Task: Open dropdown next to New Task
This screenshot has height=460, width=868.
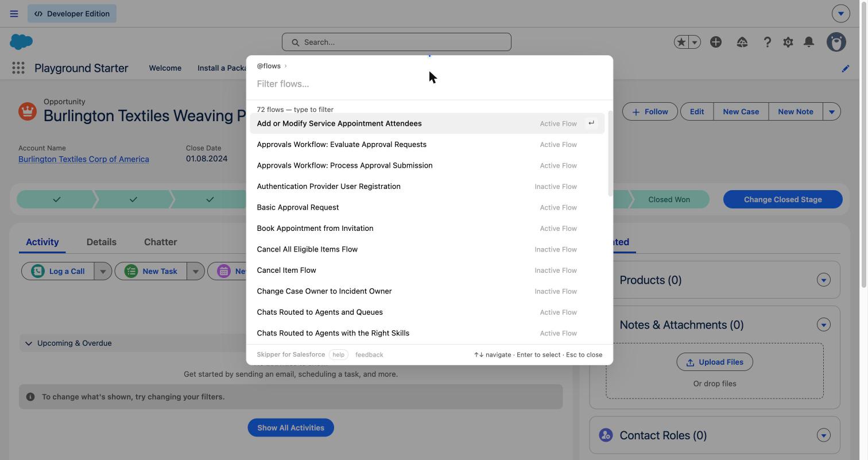Action: click(x=196, y=271)
